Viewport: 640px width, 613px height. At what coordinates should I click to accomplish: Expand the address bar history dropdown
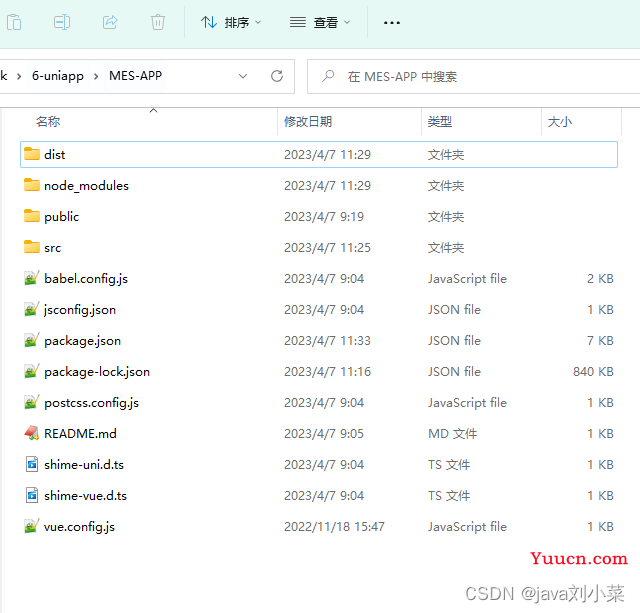click(243, 76)
